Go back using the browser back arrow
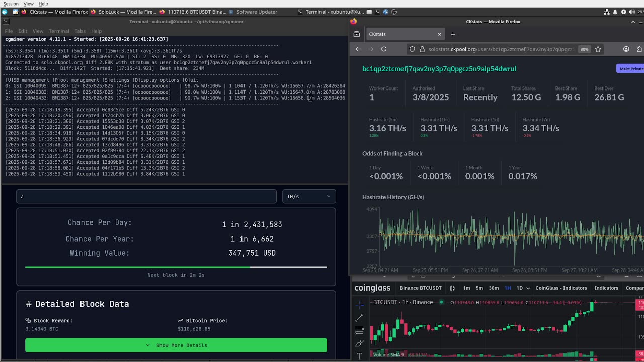The height and width of the screenshot is (362, 644). point(358,49)
